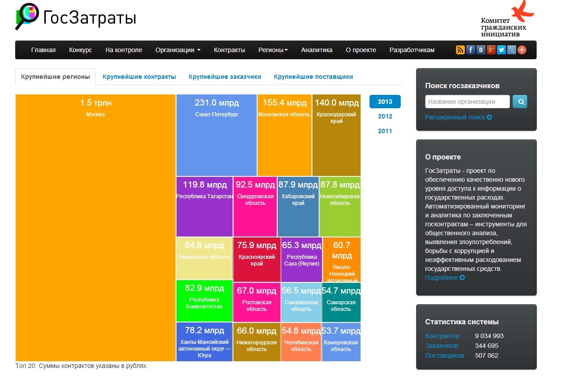
Task: Open the Крупнейшие поставщики tab
Action: click(x=313, y=77)
